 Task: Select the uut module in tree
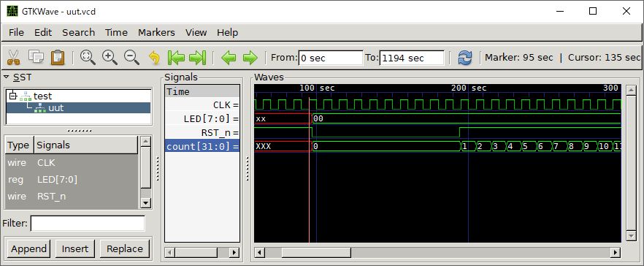coord(56,108)
